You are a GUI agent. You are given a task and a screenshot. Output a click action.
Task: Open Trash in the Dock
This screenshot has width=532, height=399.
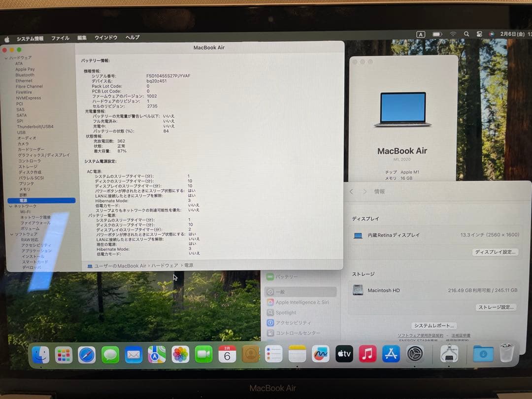coord(506,353)
